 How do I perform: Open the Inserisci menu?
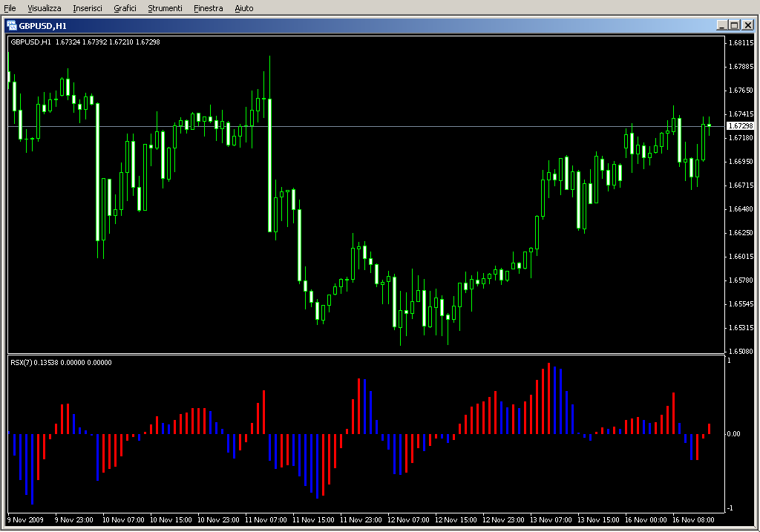click(88, 8)
